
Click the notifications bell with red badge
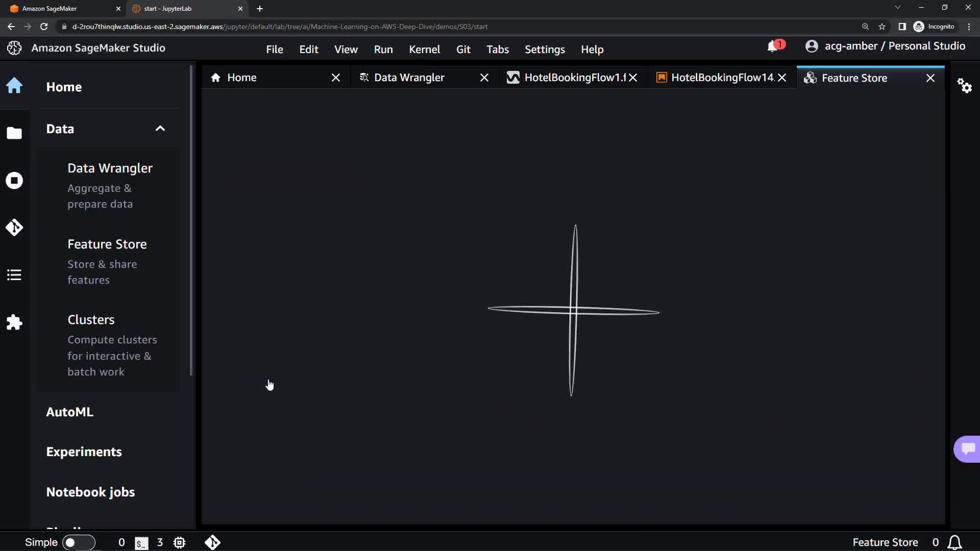coord(773,46)
